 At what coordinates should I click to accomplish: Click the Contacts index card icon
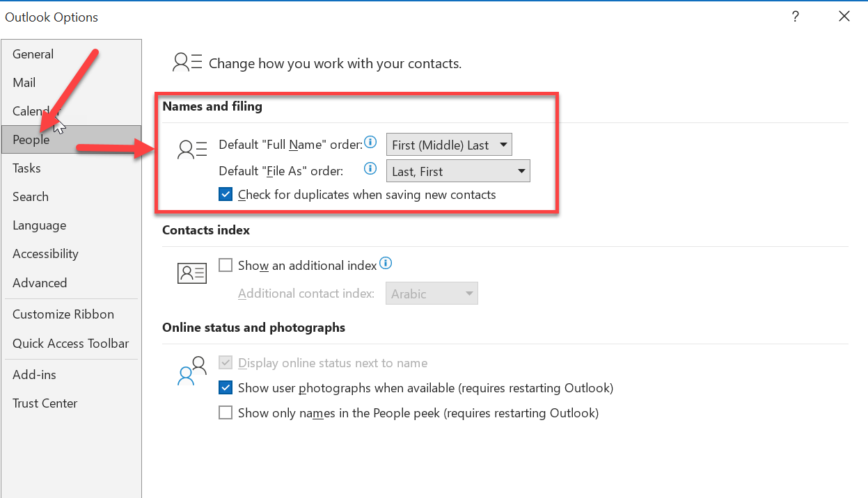click(x=192, y=273)
